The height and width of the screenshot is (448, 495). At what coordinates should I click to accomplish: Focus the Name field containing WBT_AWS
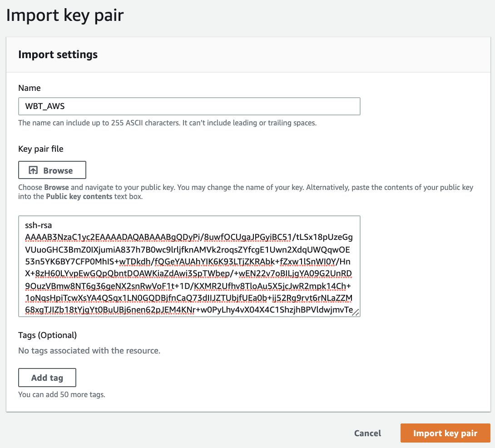pyautogui.click(x=189, y=106)
